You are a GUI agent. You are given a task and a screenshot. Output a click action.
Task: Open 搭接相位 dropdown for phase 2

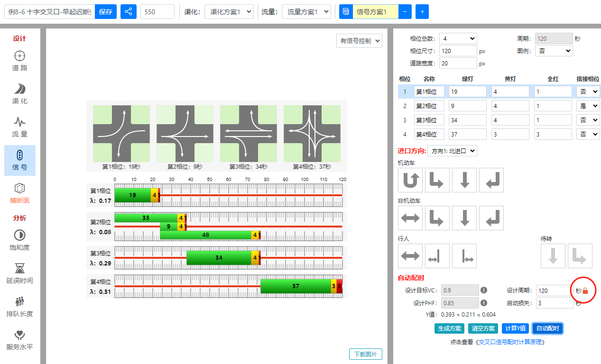[588, 106]
